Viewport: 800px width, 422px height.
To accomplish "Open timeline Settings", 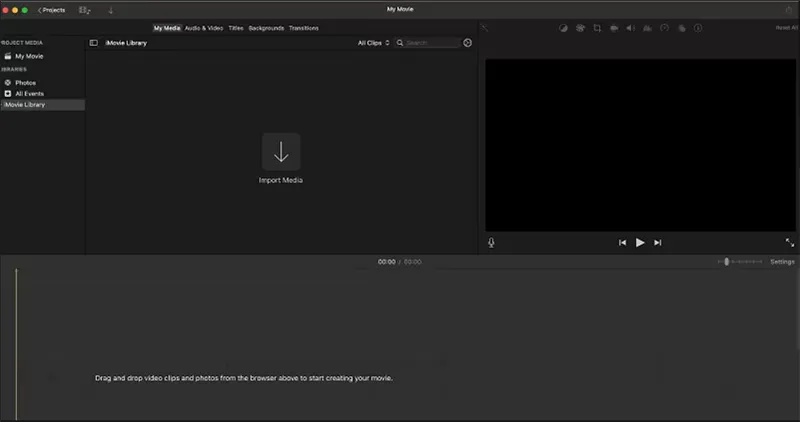I will [782, 262].
